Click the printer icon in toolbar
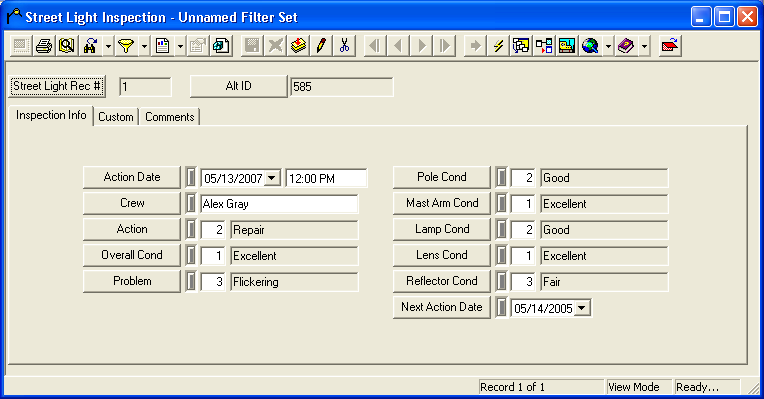This screenshot has height=399, width=764. pyautogui.click(x=44, y=46)
